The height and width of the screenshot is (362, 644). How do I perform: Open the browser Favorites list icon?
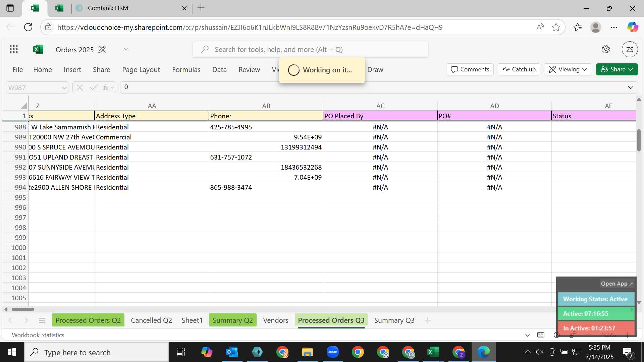click(x=577, y=27)
